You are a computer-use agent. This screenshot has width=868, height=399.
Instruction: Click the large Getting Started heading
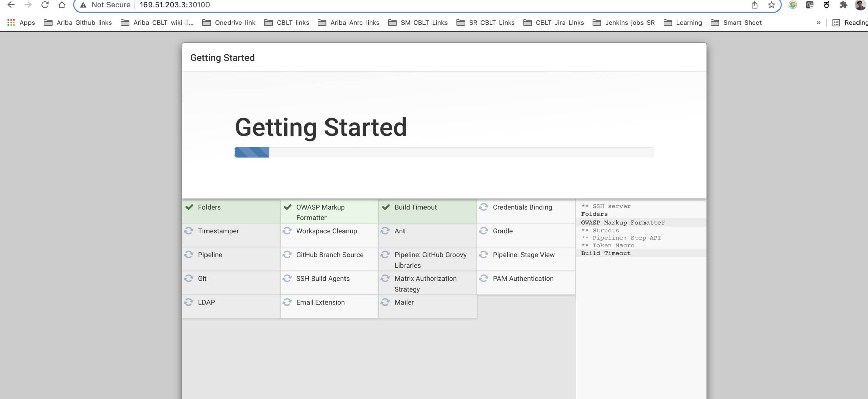pyautogui.click(x=321, y=128)
